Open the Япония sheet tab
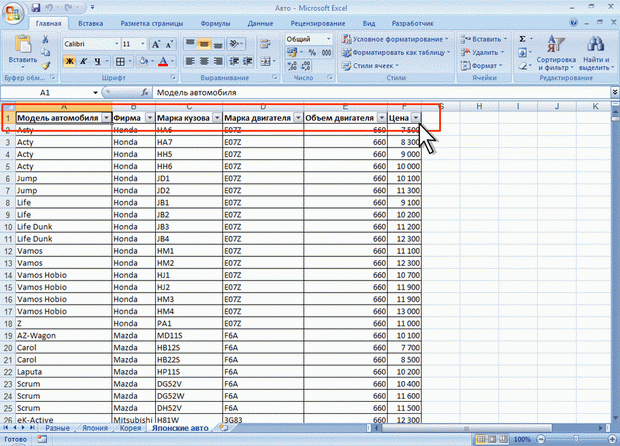Image resolution: width=620 pixels, height=446 pixels. [x=95, y=428]
